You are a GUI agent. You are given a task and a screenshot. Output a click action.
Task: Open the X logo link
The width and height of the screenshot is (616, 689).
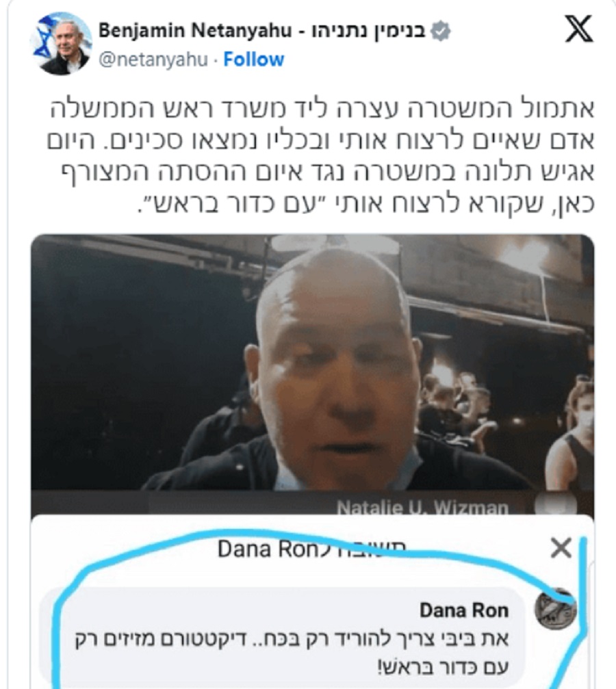coord(579,29)
